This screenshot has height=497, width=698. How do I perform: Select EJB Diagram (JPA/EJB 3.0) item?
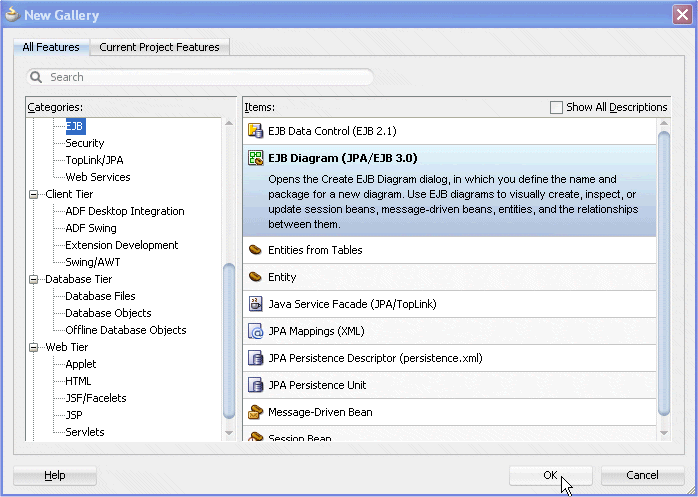[450, 191]
